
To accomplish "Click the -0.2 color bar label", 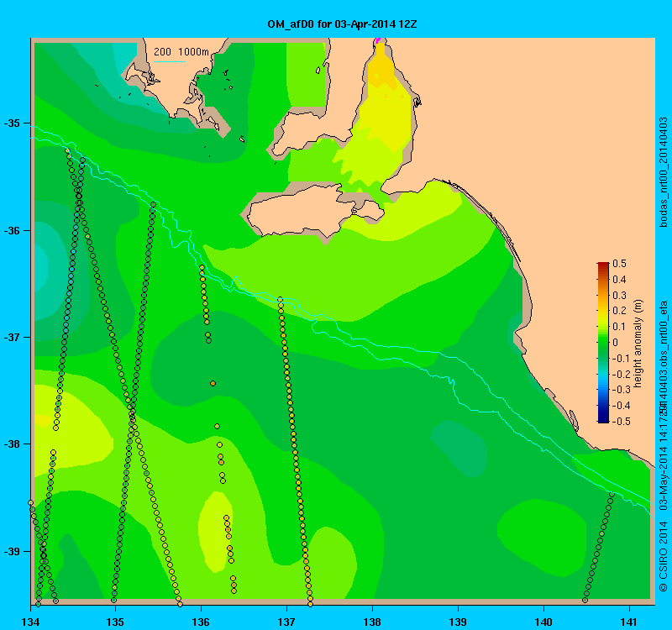I will (x=620, y=374).
